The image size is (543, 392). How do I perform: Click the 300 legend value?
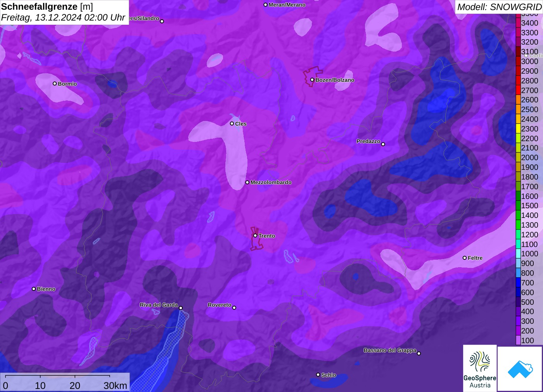[x=527, y=321]
